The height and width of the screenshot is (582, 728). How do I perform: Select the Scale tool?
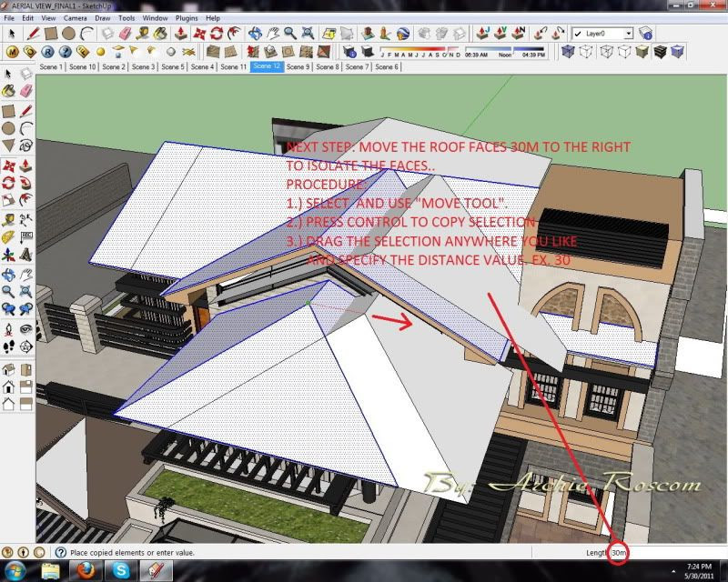8,200
